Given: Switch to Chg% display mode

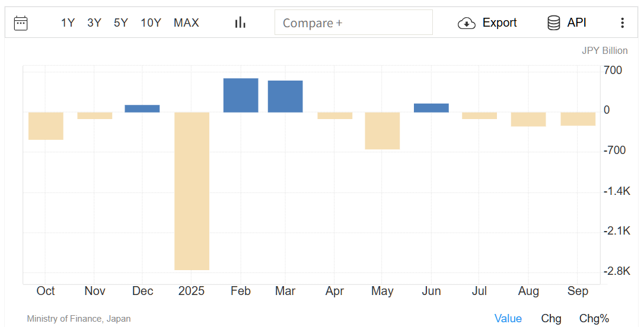Looking at the screenshot, I should [x=594, y=318].
